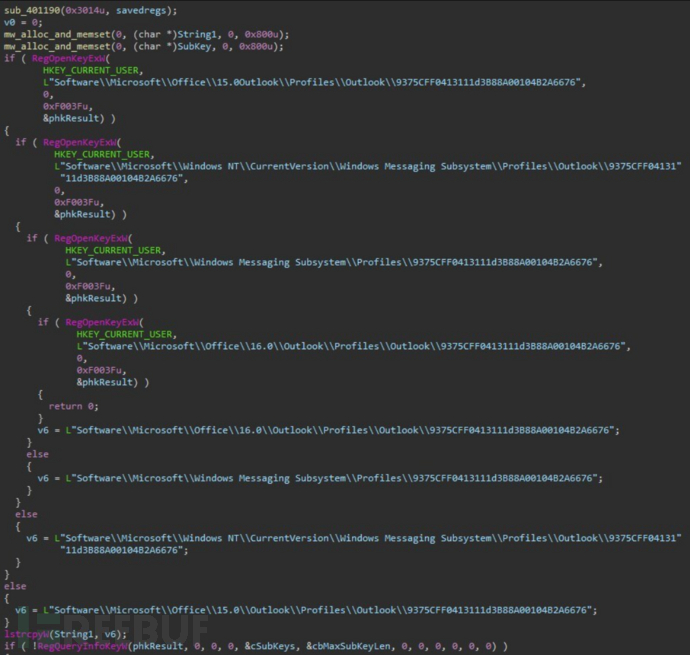Select the &cbMaxSubKeyLen argument
Screen dimensions: 690x655
(348, 646)
